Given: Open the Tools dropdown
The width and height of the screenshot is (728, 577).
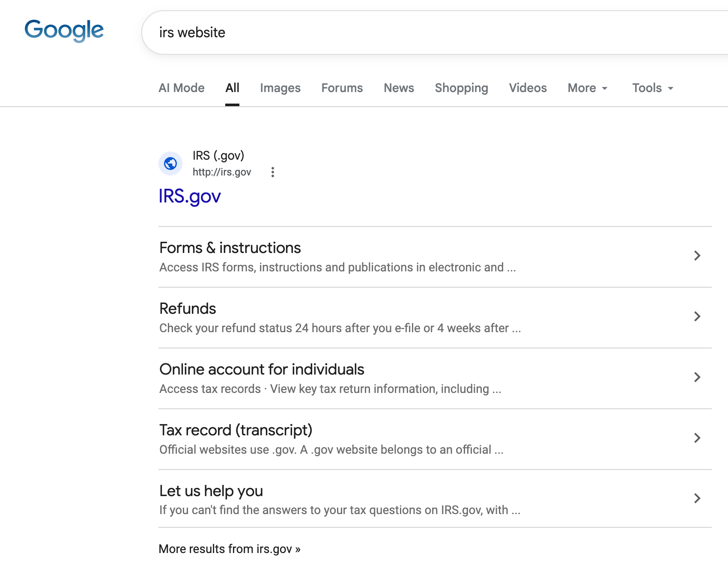Looking at the screenshot, I should 653,88.
